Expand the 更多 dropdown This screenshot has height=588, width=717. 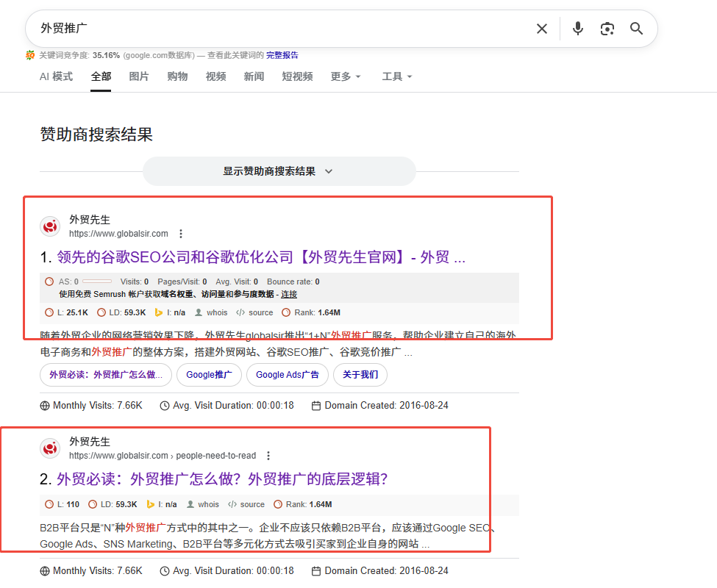346,76
